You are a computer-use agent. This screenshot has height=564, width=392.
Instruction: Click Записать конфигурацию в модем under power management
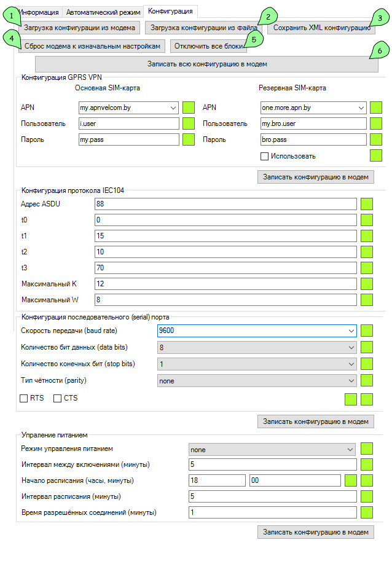pyautogui.click(x=316, y=532)
